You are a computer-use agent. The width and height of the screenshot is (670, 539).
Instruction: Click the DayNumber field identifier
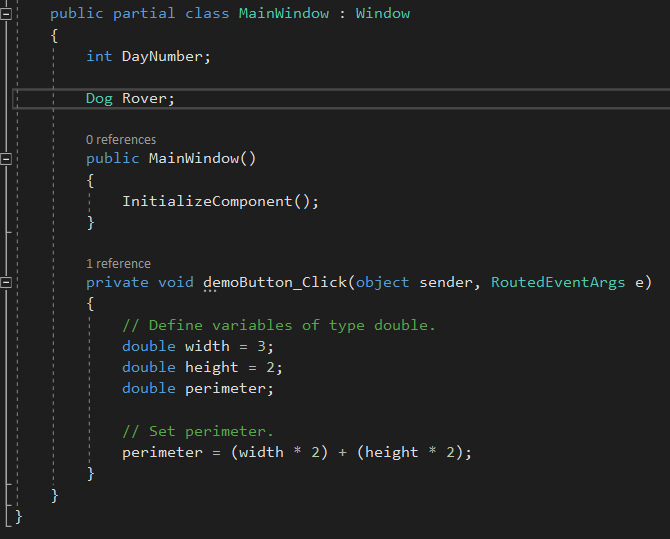[x=164, y=56]
